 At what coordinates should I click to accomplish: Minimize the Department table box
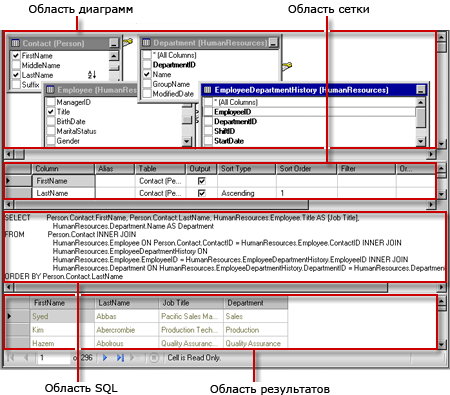(x=273, y=43)
